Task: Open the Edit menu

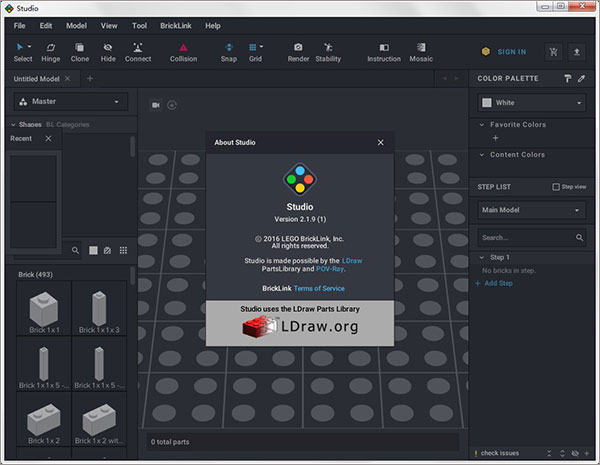Action: [x=46, y=26]
